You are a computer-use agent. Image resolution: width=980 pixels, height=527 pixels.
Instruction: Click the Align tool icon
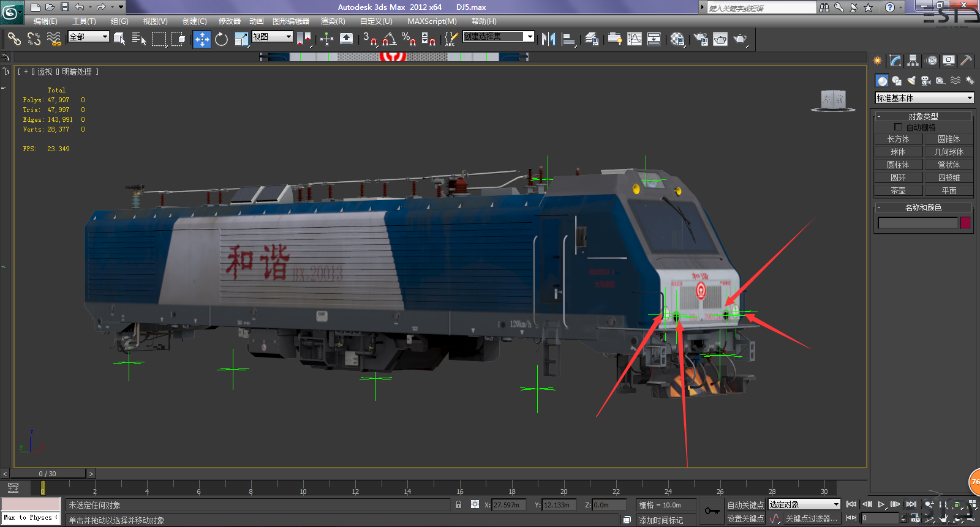click(x=568, y=39)
